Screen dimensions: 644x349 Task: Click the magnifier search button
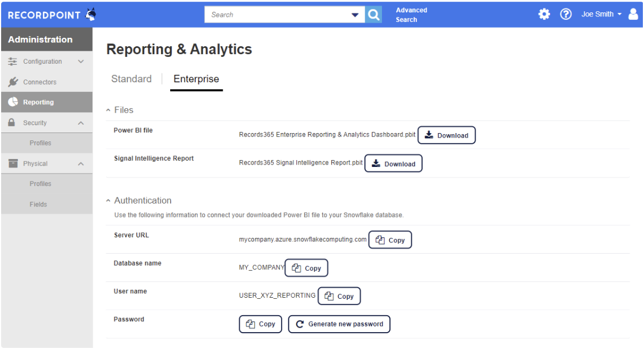(x=374, y=15)
